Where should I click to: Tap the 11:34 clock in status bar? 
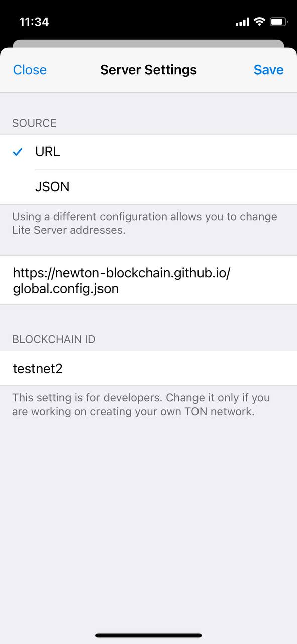(34, 22)
